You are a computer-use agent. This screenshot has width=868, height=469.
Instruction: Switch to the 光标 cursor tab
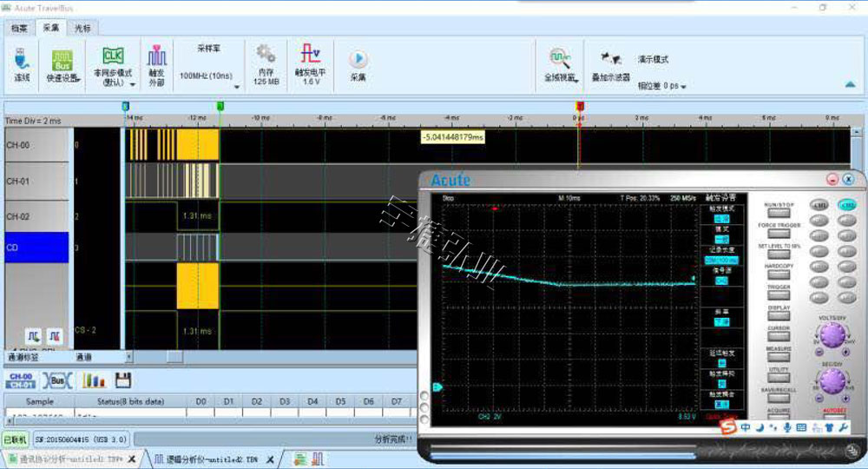pyautogui.click(x=82, y=28)
